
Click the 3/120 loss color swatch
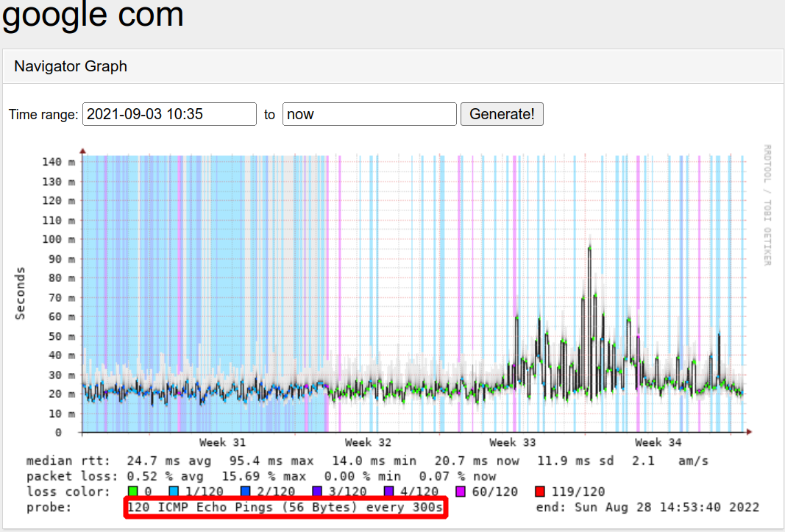pos(317,492)
